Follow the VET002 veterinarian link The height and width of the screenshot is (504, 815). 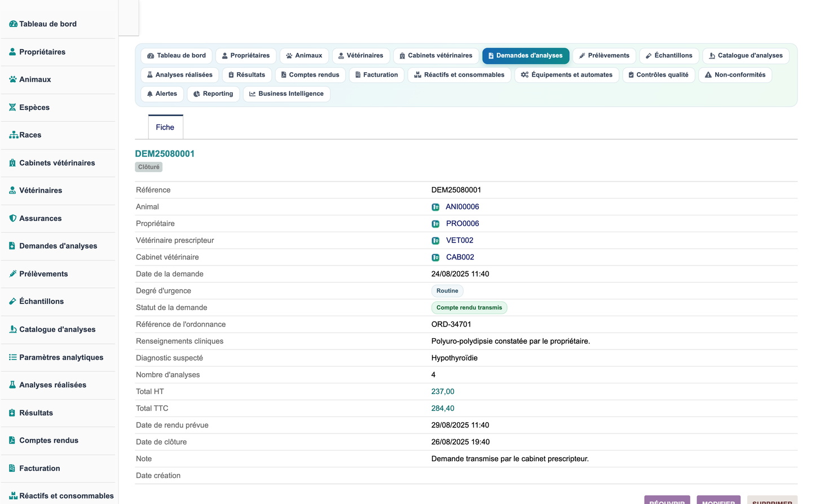[460, 241]
